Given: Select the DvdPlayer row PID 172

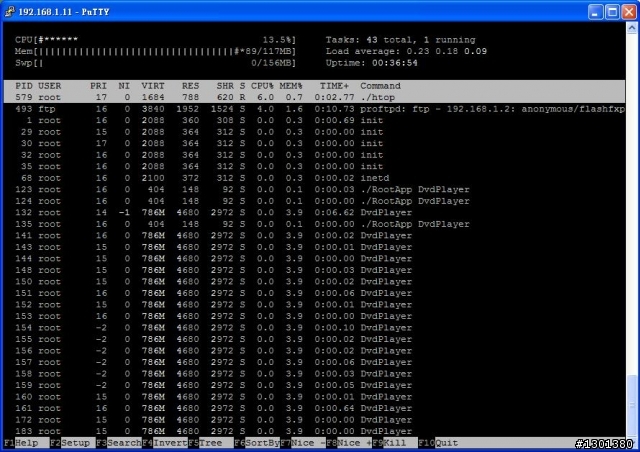Looking at the screenshot, I should click(314, 420).
